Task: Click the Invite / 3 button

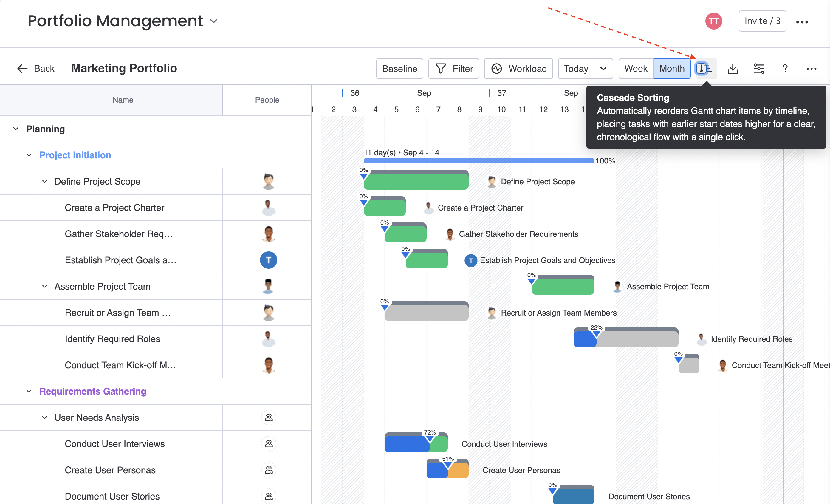Action: 762,21
